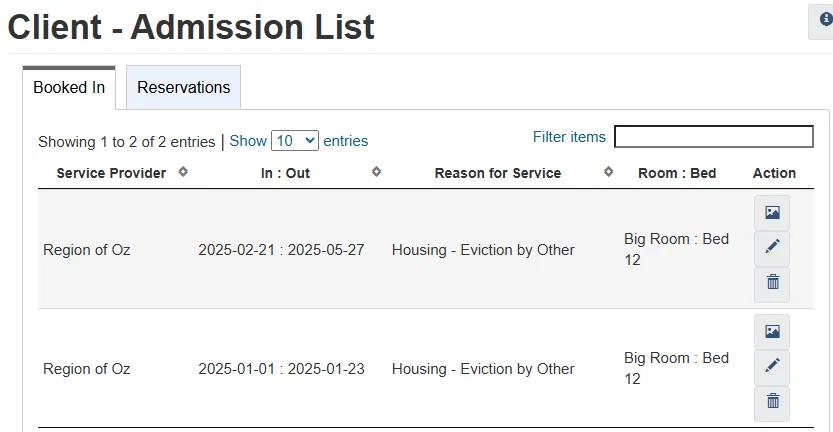Delete the 2025-02-21 admission via trash icon

point(772,284)
